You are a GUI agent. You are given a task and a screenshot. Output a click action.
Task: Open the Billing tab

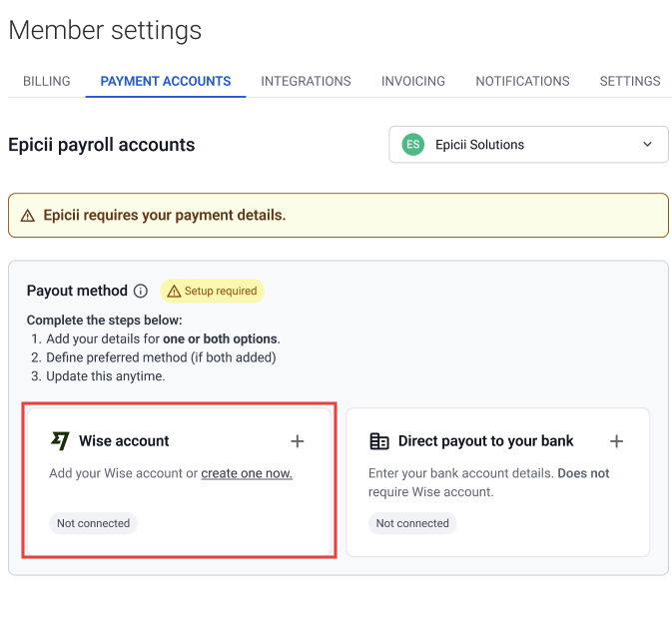point(46,81)
